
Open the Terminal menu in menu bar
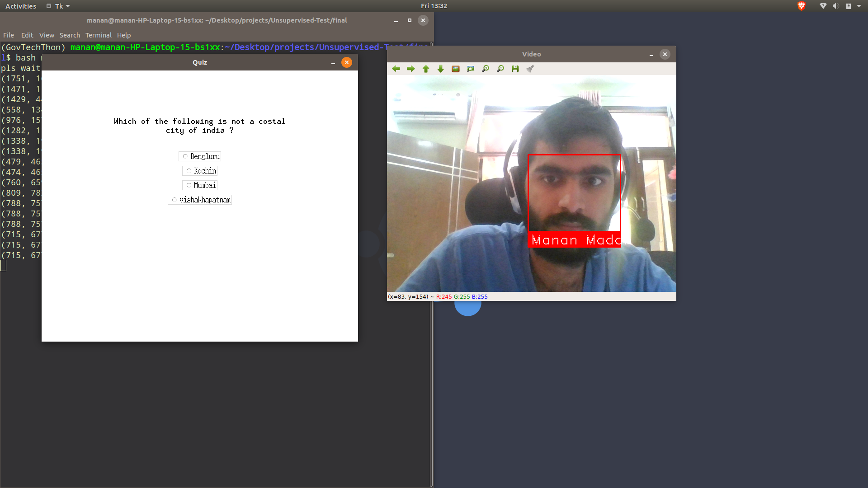click(x=98, y=35)
